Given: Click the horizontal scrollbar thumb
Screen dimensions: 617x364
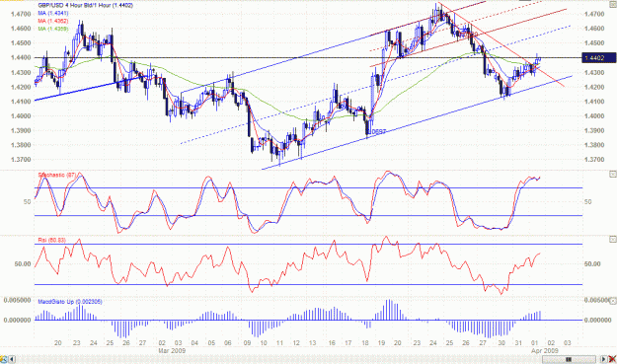Looking at the screenshot, I should click(x=569, y=359).
